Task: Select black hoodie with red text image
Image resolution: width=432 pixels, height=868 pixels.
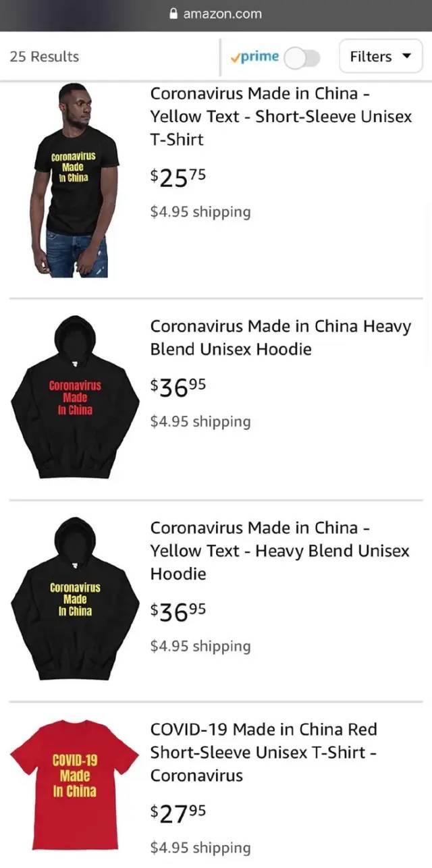Action: click(x=75, y=397)
